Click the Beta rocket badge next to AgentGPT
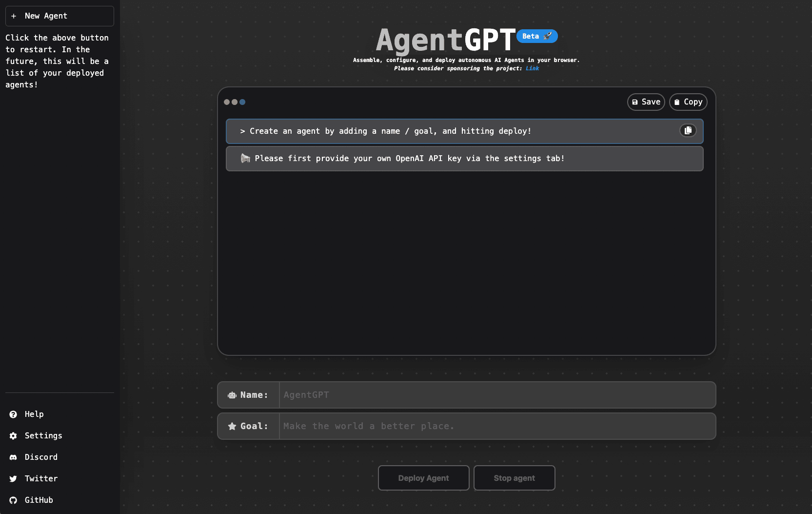 pos(536,36)
